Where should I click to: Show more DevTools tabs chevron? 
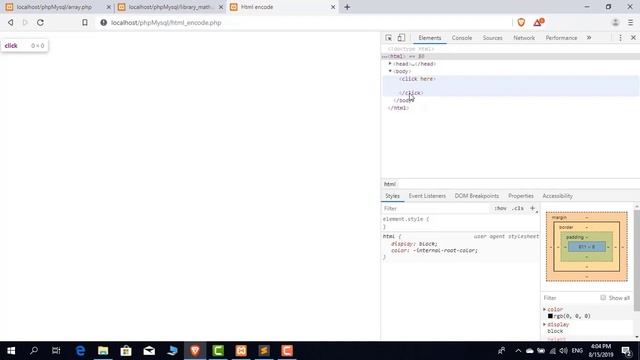point(589,38)
